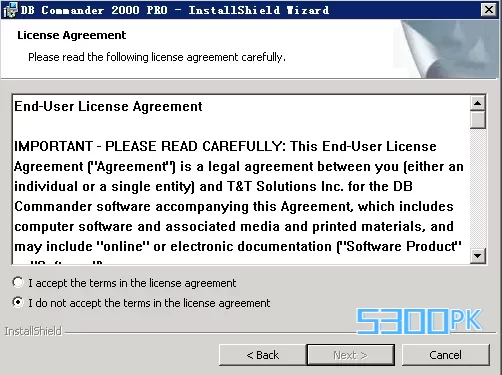Click the 'T&T Solutions Inc.' text line
This screenshot has width=502, height=375.
pos(213,186)
